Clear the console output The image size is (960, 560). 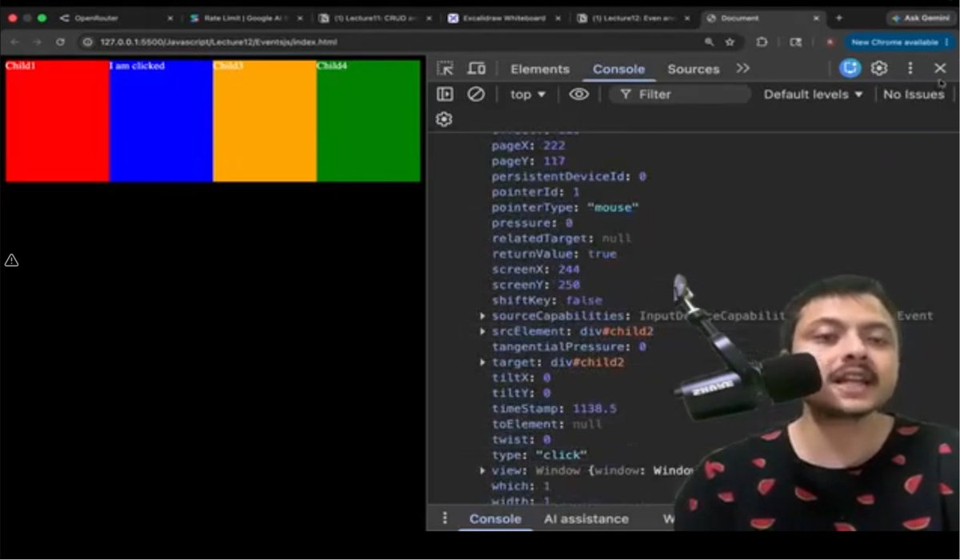click(x=476, y=94)
